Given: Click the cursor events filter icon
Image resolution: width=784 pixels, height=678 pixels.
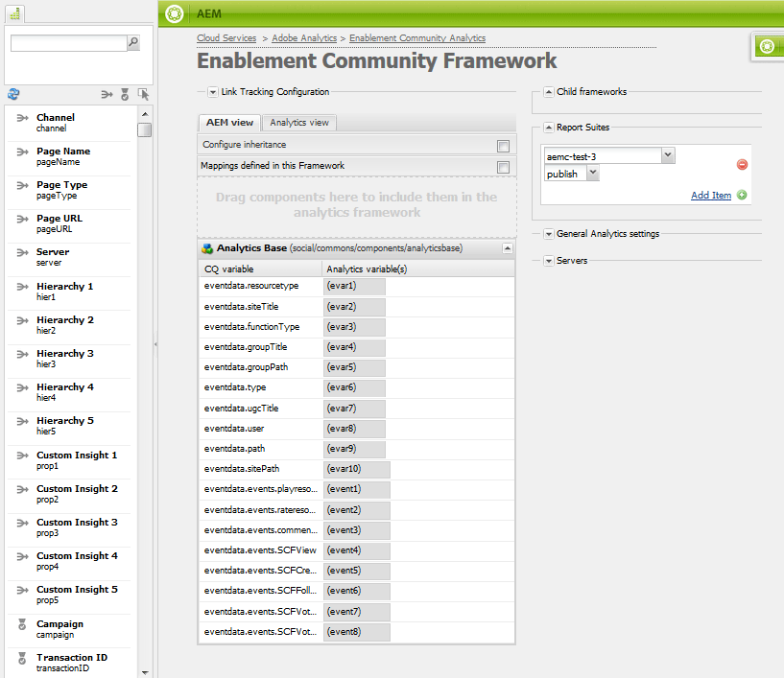Looking at the screenshot, I should click(144, 94).
